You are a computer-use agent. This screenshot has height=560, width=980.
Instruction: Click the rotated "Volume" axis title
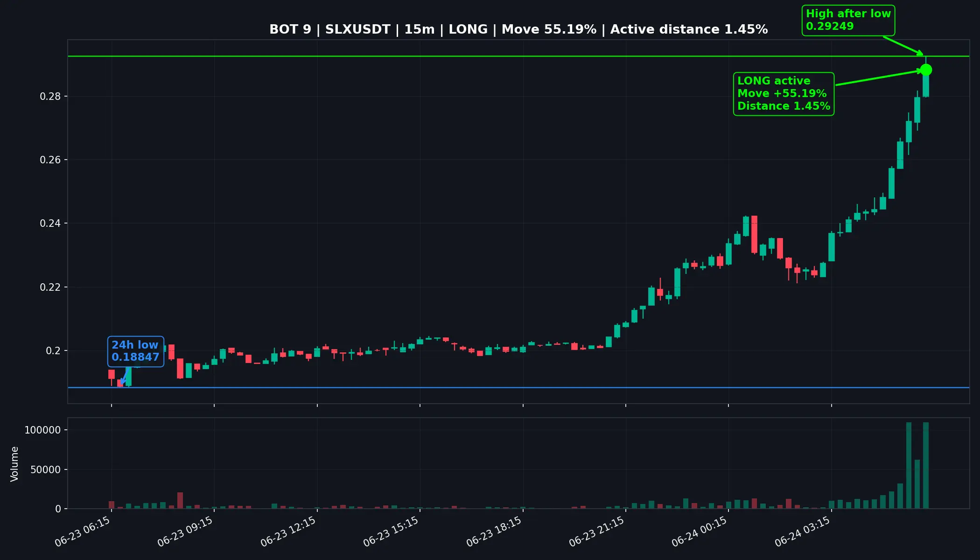point(14,464)
